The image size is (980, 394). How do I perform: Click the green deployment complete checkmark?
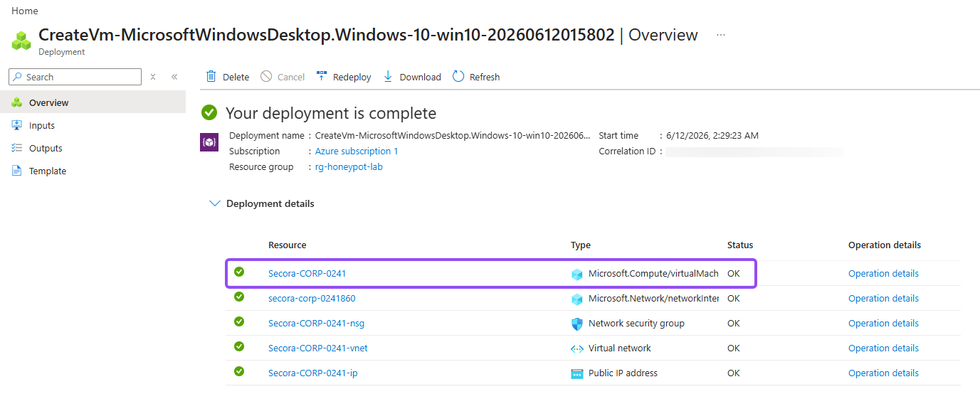(x=209, y=113)
